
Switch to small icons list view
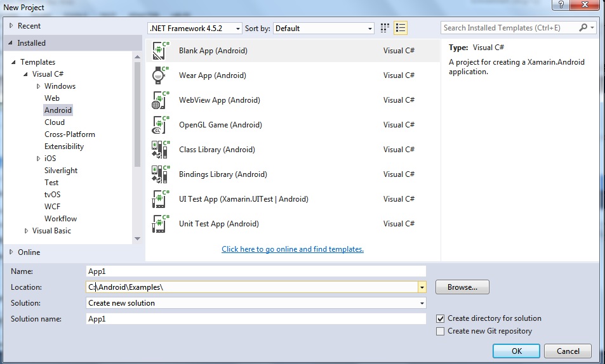click(401, 28)
